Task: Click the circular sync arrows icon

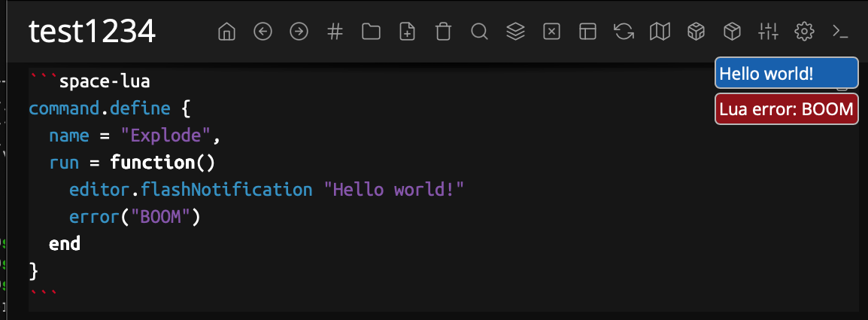Action: pos(624,32)
